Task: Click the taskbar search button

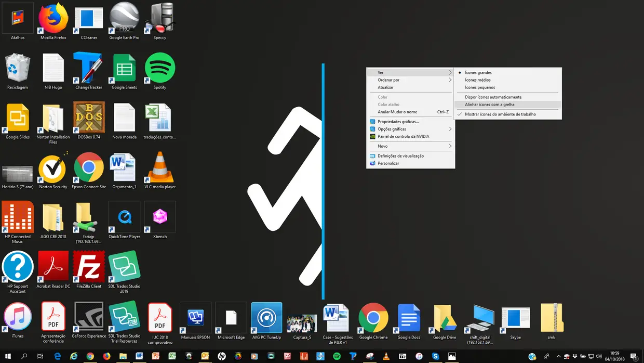Action: (x=24, y=356)
